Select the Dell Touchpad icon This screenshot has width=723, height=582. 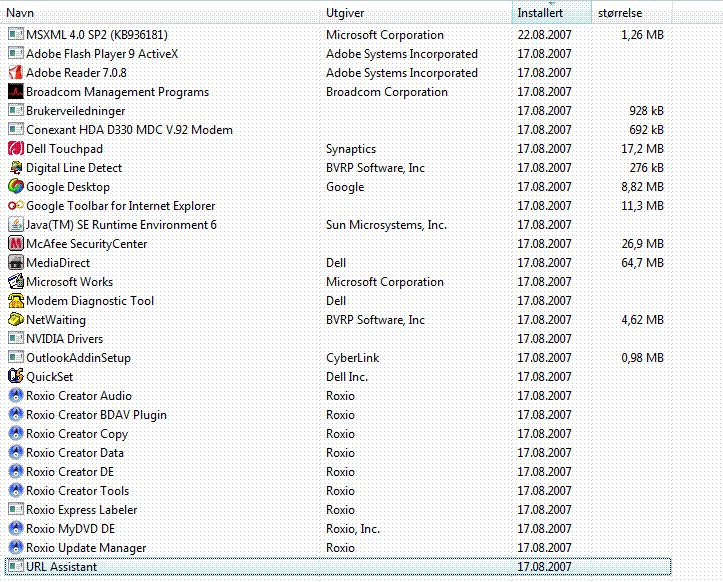point(16,148)
